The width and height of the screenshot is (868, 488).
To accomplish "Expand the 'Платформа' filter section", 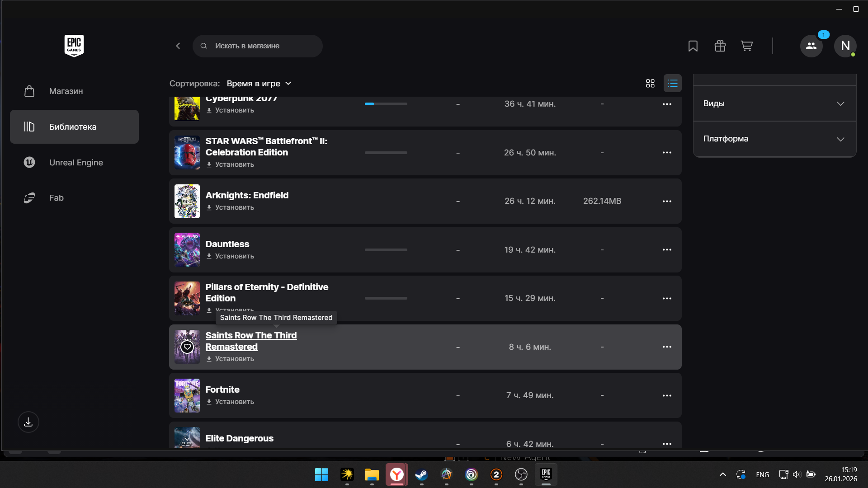I will pos(774,139).
